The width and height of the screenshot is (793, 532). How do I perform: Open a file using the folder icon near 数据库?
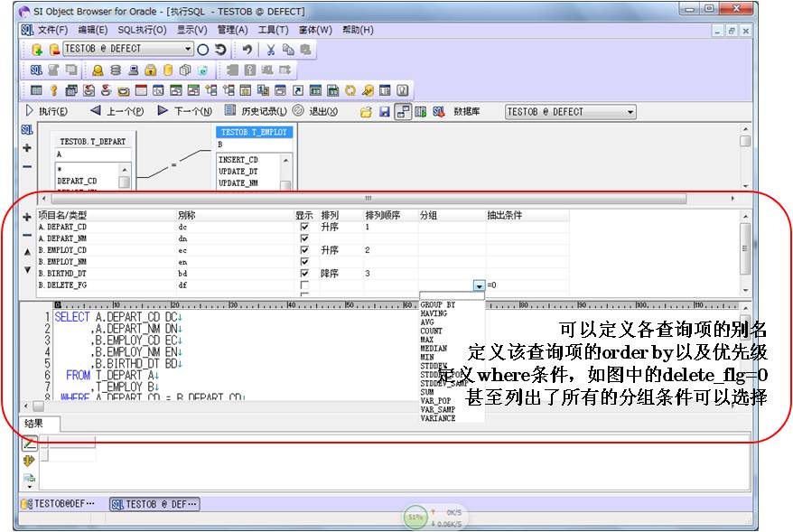coord(366,110)
